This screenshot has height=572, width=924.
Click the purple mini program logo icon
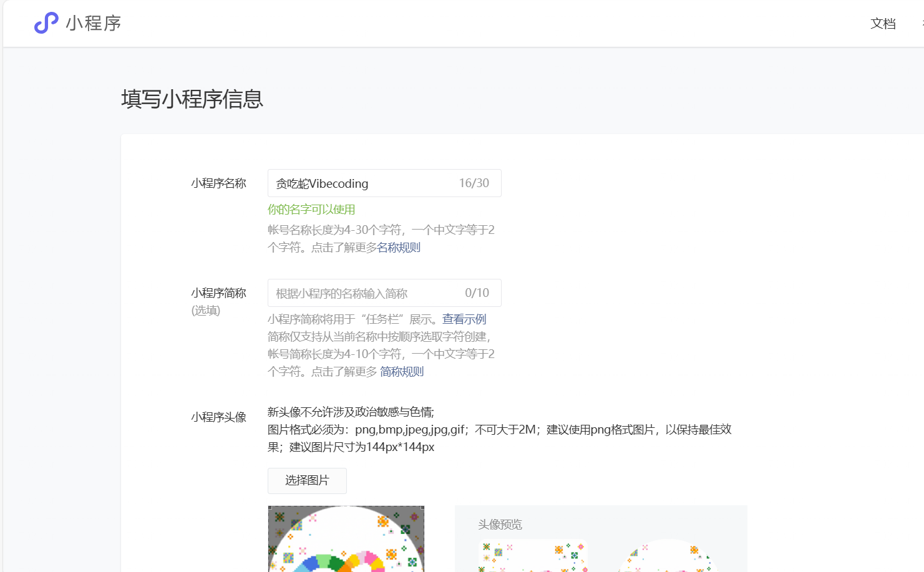pos(46,23)
